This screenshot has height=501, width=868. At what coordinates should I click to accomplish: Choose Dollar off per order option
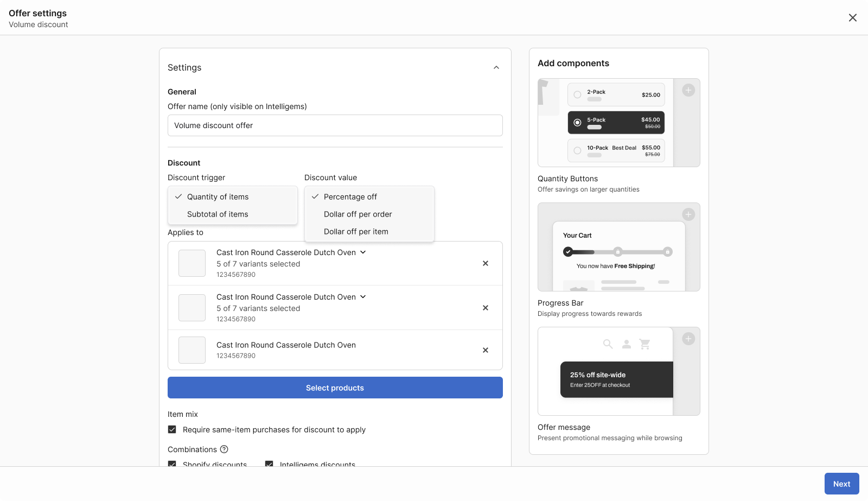coord(358,214)
